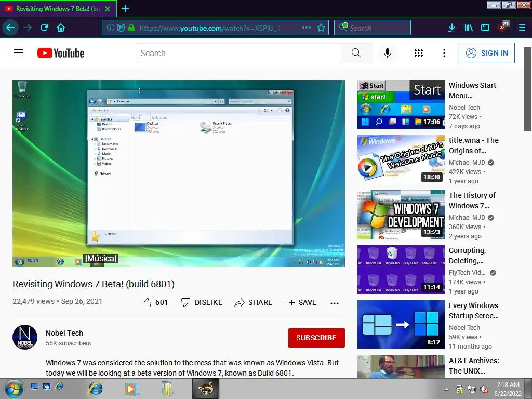Viewport: 532px width, 399px height.
Task: Click the DISLIKE thumbs down button
Action: coord(202,302)
